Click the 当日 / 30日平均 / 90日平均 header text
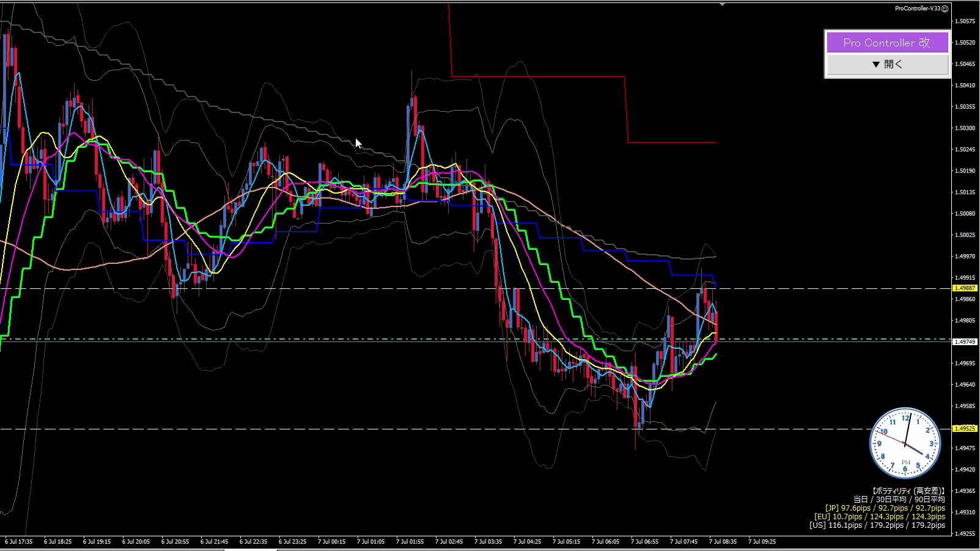 [x=899, y=500]
